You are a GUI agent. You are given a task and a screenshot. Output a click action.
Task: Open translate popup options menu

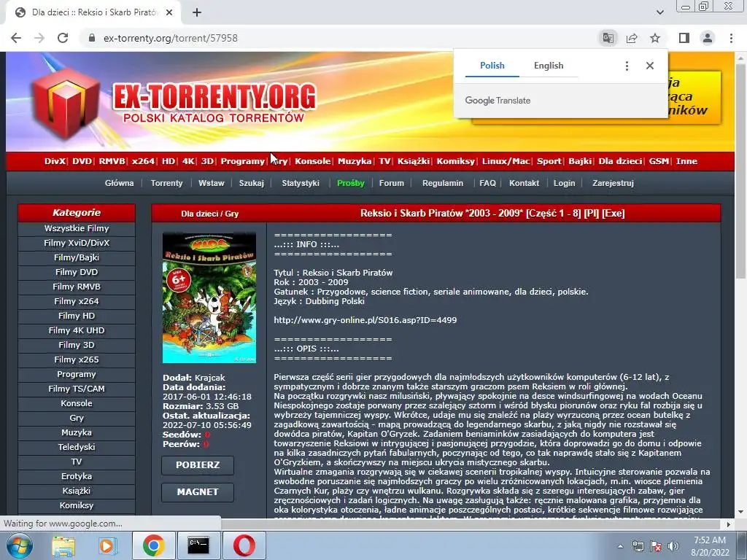click(x=627, y=66)
